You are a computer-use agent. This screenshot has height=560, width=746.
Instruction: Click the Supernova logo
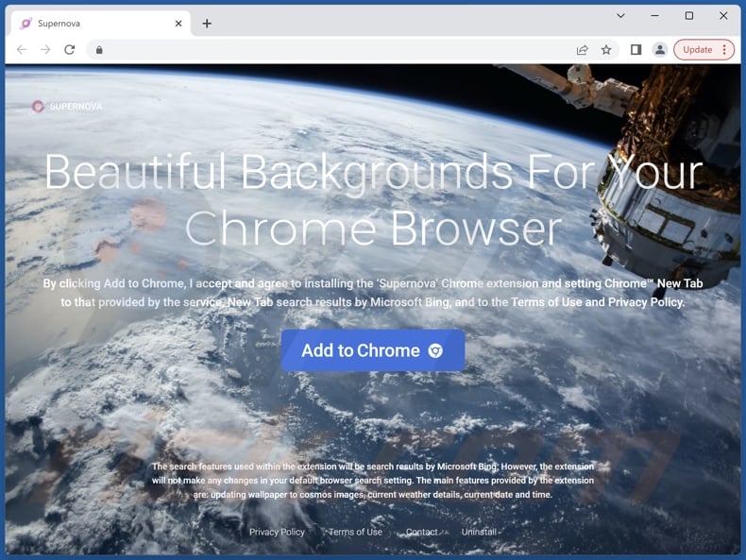pos(67,106)
